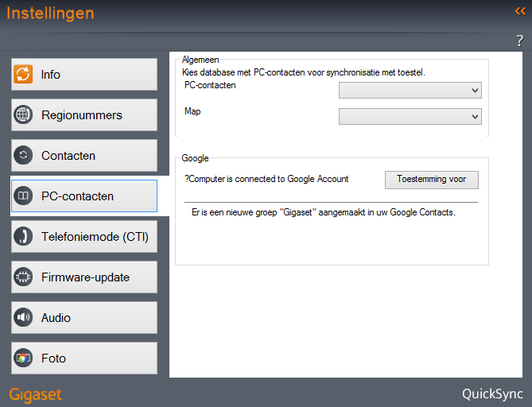
Task: Select the PC-contacten tab
Action: click(84, 196)
